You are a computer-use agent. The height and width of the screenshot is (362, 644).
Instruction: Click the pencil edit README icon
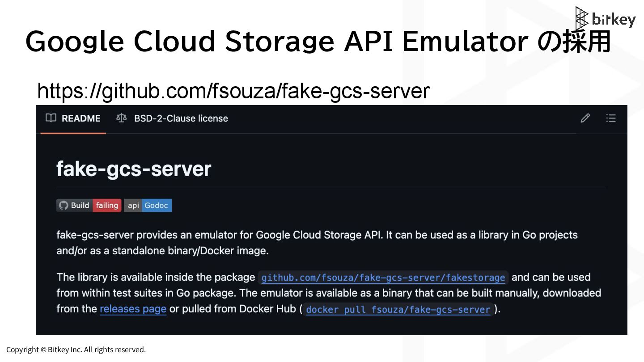pos(585,118)
